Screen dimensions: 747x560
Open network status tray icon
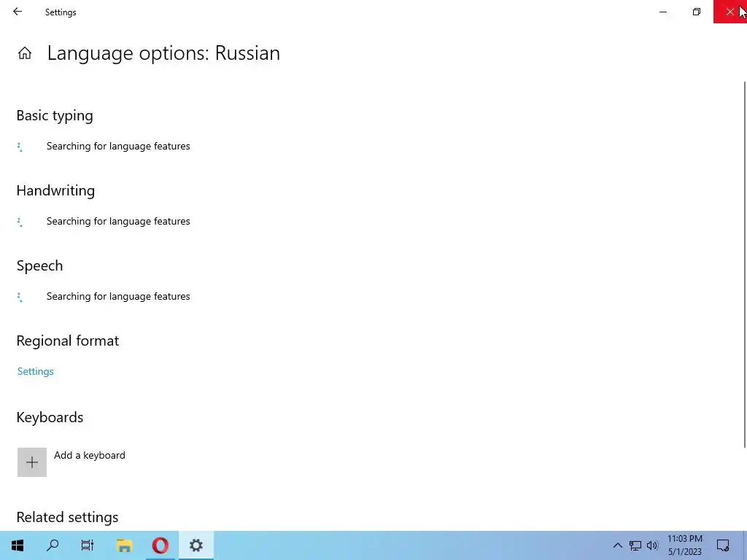(x=635, y=545)
